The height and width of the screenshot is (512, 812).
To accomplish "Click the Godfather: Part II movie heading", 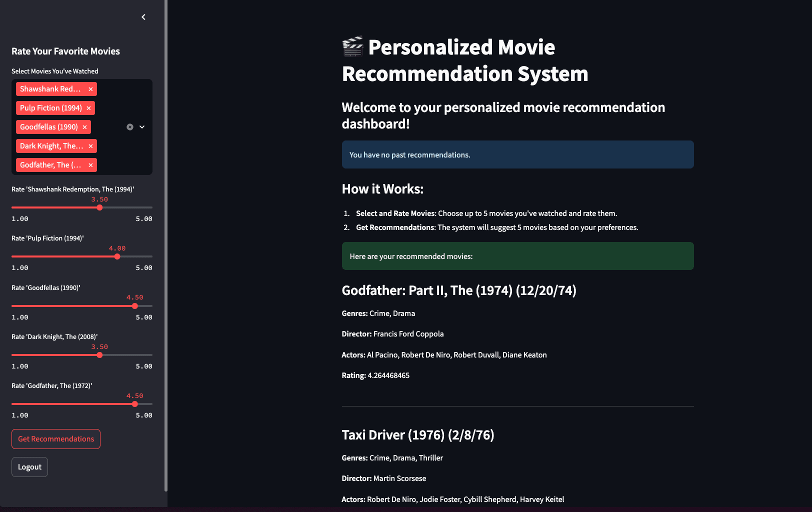I will [459, 290].
